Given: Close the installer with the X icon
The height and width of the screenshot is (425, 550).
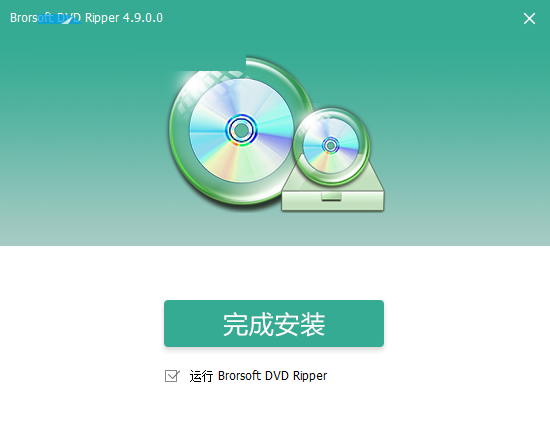Looking at the screenshot, I should tap(529, 19).
